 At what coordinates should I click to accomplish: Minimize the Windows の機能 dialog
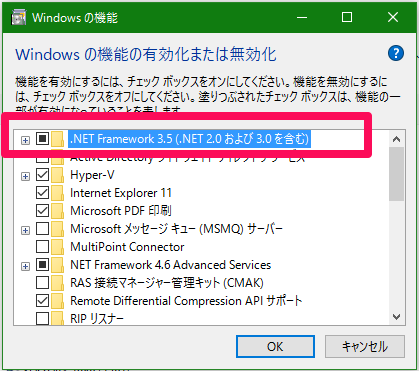[x=302, y=17]
